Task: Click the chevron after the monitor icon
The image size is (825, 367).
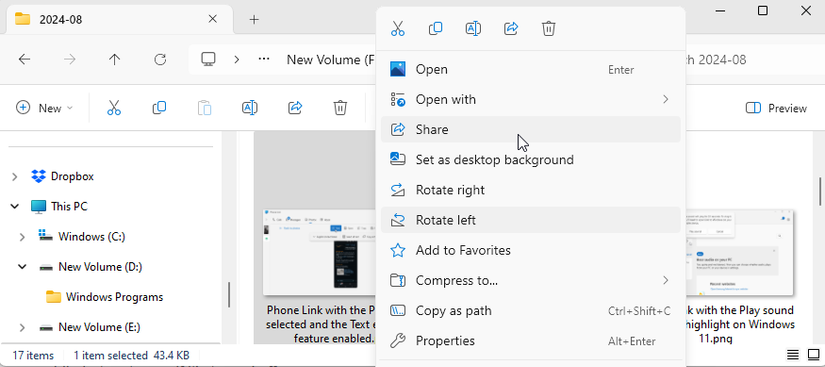Action: point(237,59)
